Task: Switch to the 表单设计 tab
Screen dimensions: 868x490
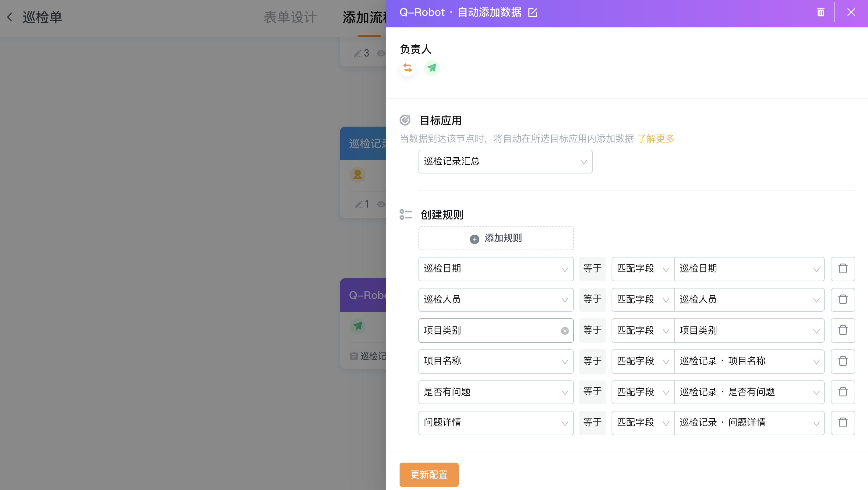Action: (290, 17)
